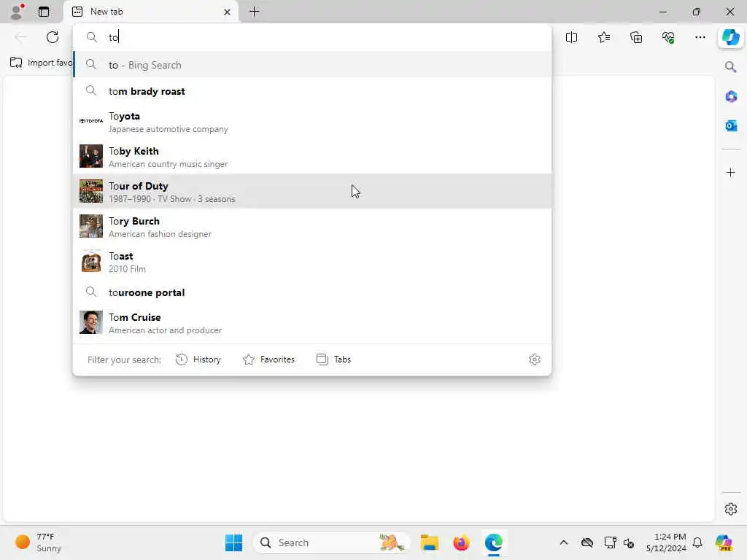Click Microsoft Edge taskbar icon
The height and width of the screenshot is (560, 747).
pyautogui.click(x=494, y=542)
